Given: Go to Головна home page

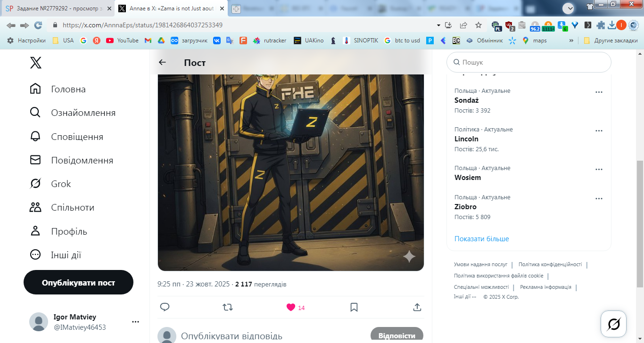Looking at the screenshot, I should pyautogui.click(x=58, y=89).
